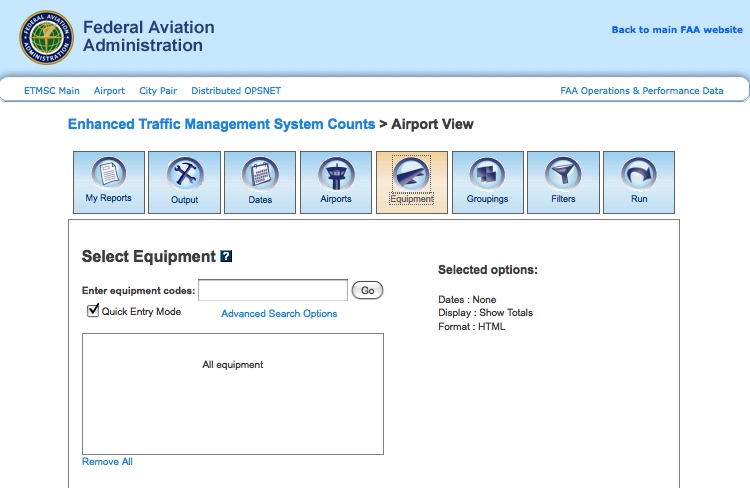Screen dimensions: 750x488
Task: Click the Run arrow icon
Action: tap(639, 182)
